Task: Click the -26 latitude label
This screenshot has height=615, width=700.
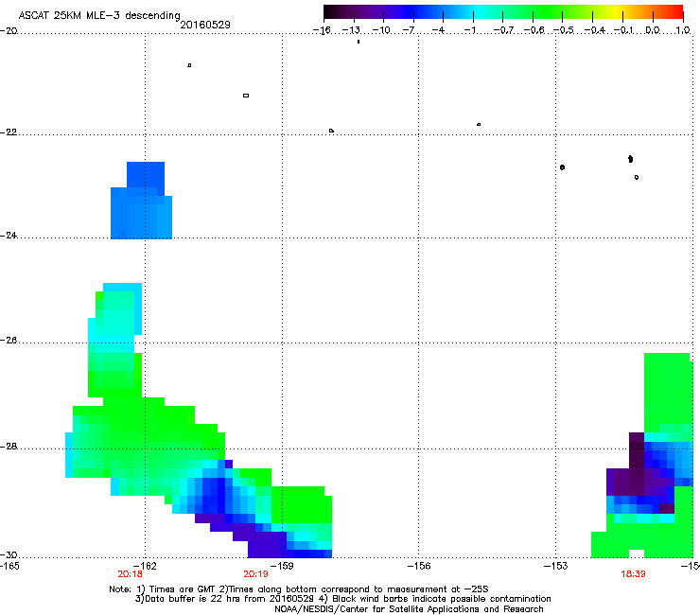Action: (x=9, y=341)
